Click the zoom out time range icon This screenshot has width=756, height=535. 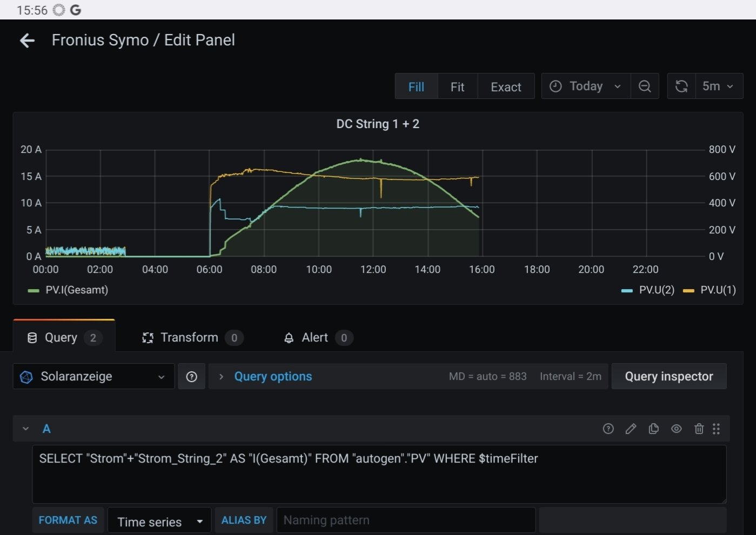click(x=645, y=86)
